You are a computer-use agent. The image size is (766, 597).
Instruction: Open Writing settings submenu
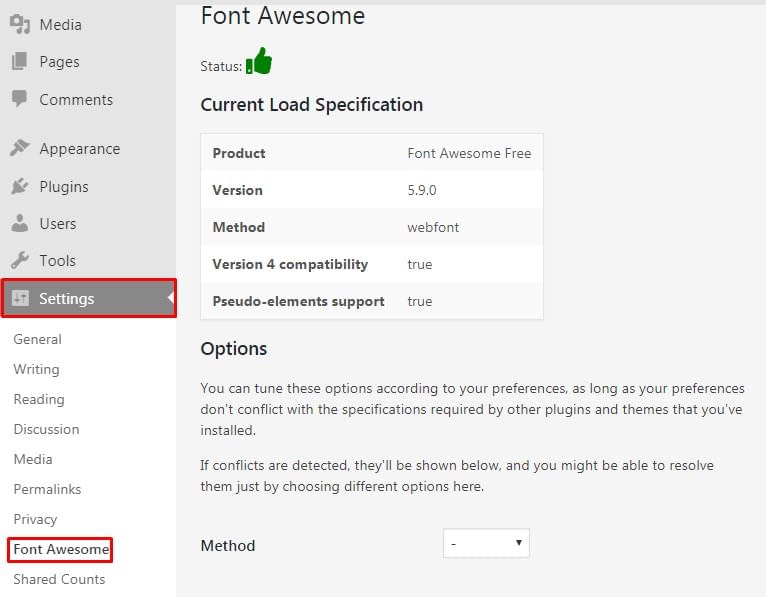[37, 369]
